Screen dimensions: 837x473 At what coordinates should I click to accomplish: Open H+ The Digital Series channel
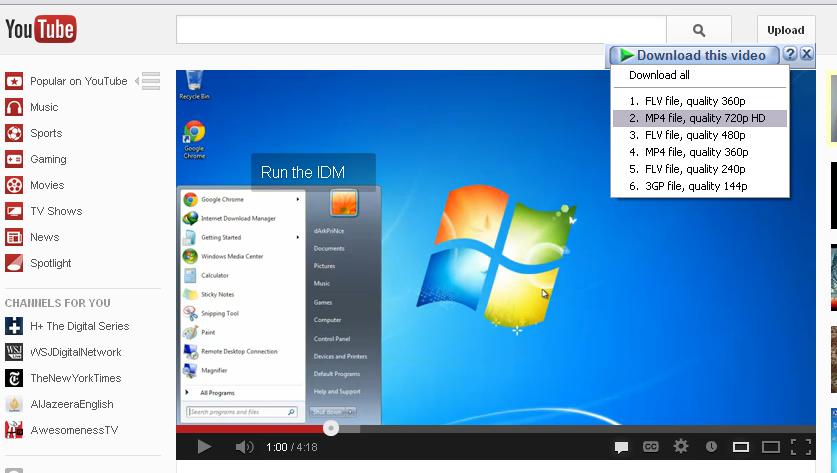pyautogui.click(x=80, y=326)
